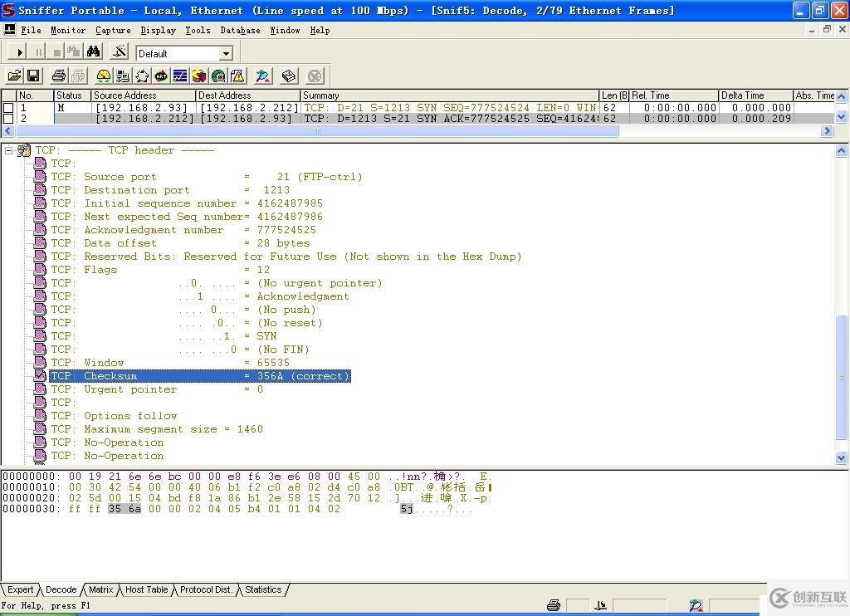Click the binoculars display button
The width and height of the screenshot is (850, 616).
pos(93,52)
